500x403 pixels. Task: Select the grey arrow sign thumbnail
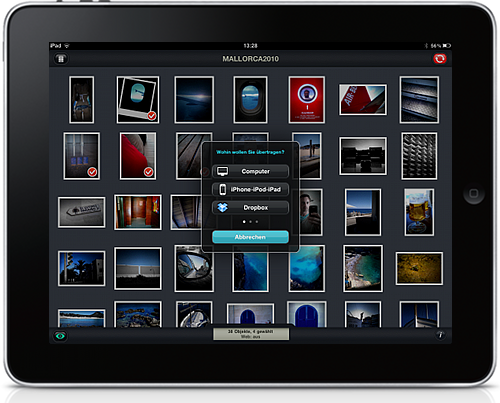[x=82, y=212]
